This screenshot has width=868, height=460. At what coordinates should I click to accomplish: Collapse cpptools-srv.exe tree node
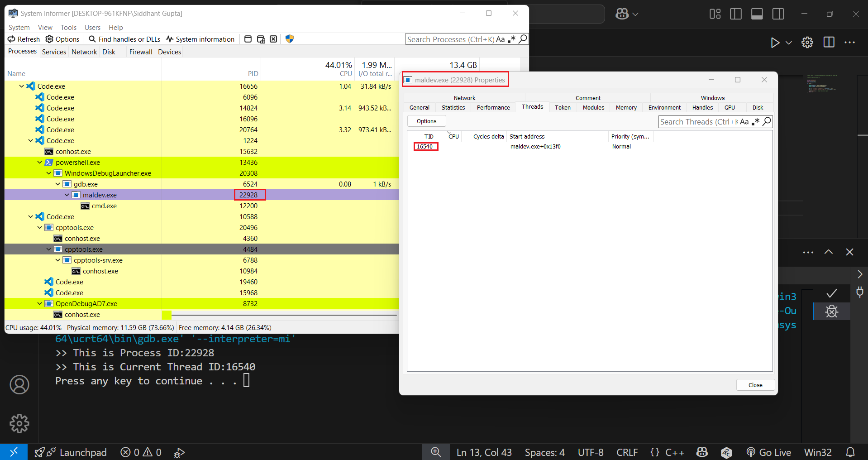tap(57, 260)
